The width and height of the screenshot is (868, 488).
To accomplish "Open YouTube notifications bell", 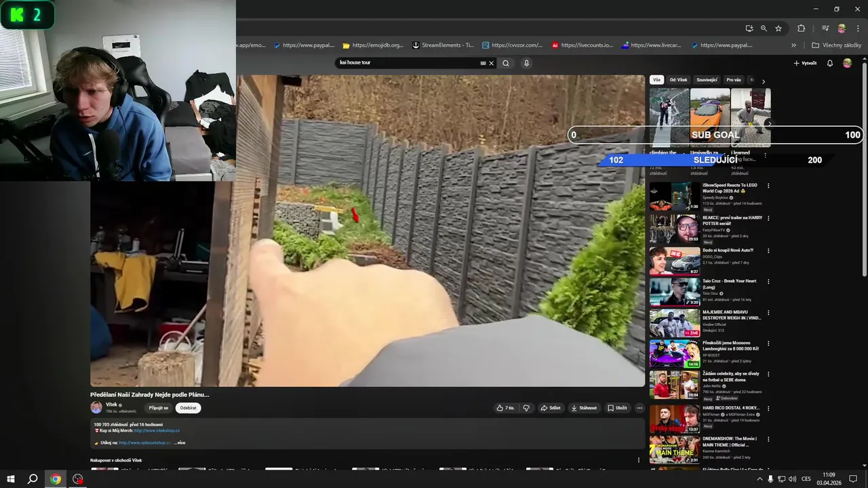I will [x=829, y=63].
